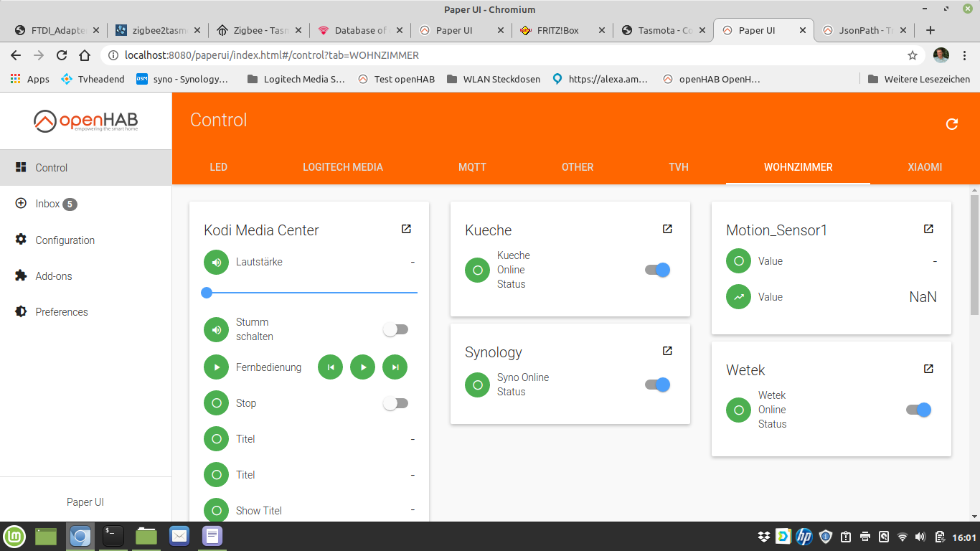
Task: Open the Tvheadend bookmark
Action: click(x=93, y=79)
